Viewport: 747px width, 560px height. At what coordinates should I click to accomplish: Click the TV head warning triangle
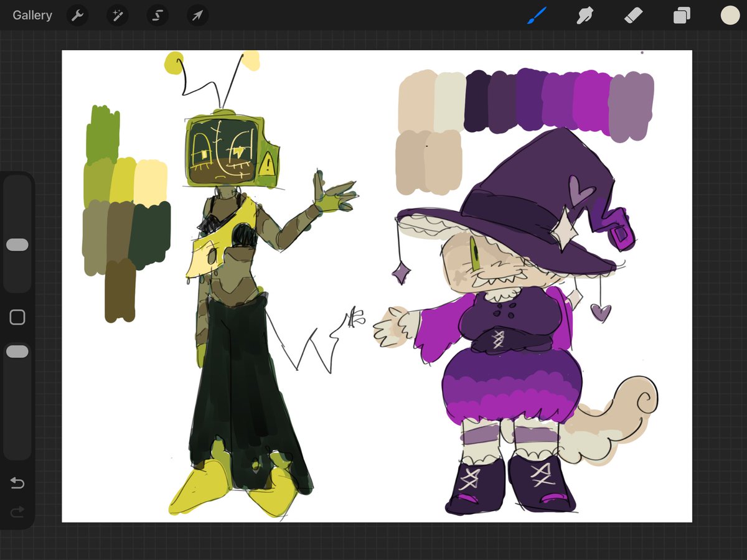pos(268,165)
